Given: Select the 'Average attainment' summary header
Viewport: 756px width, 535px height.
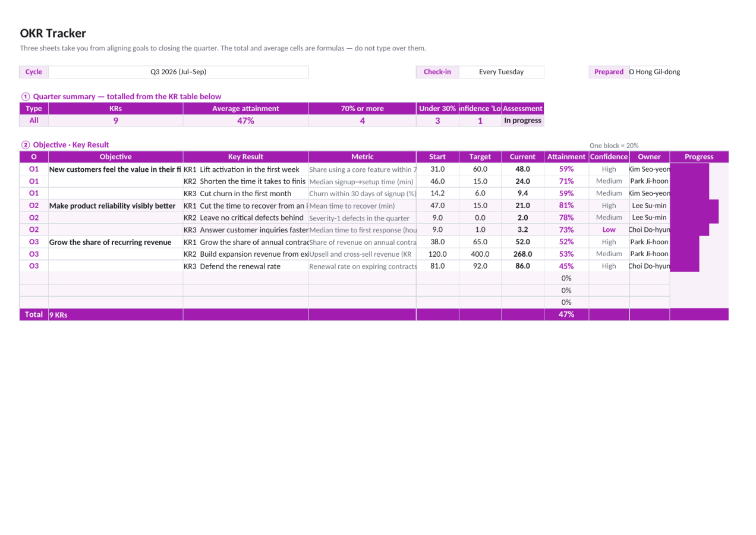Looking at the screenshot, I should click(x=245, y=109).
